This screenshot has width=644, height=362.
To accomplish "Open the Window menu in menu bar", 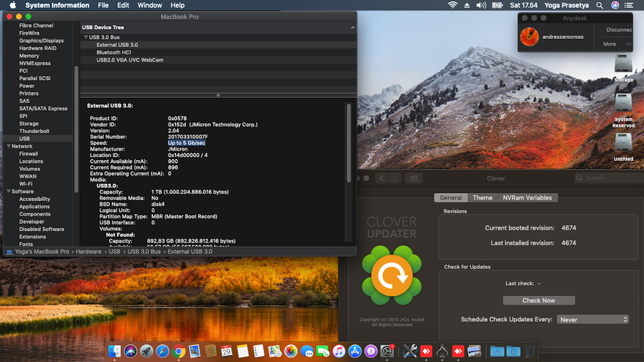I will coord(150,5).
